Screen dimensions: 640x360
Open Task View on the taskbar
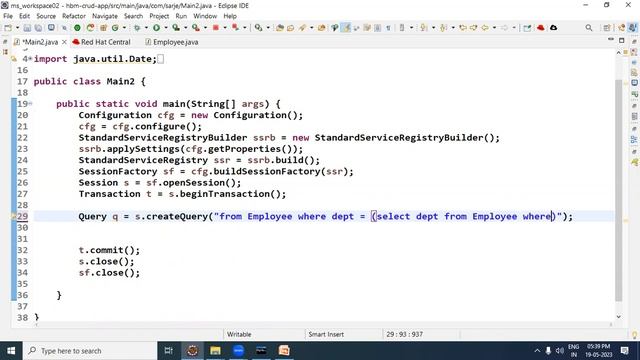pos(168,351)
